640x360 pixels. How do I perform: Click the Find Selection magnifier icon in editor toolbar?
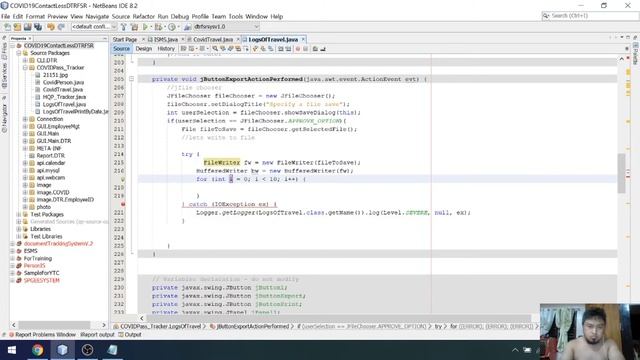(215, 49)
